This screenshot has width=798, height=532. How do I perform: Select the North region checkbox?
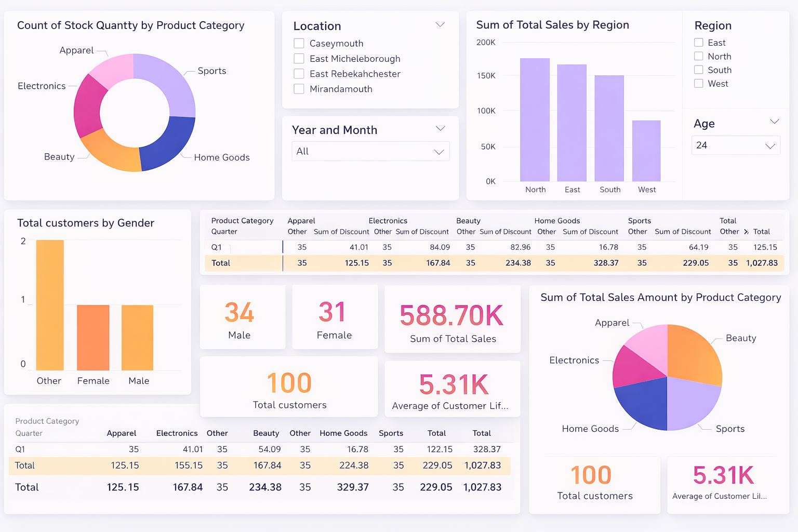point(699,56)
